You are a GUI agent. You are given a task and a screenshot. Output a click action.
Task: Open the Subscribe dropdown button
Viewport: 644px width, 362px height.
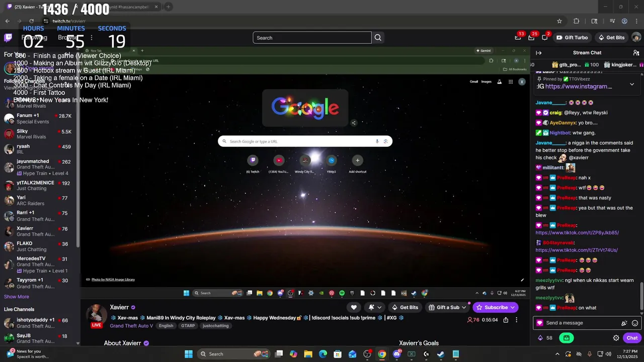pos(496,307)
